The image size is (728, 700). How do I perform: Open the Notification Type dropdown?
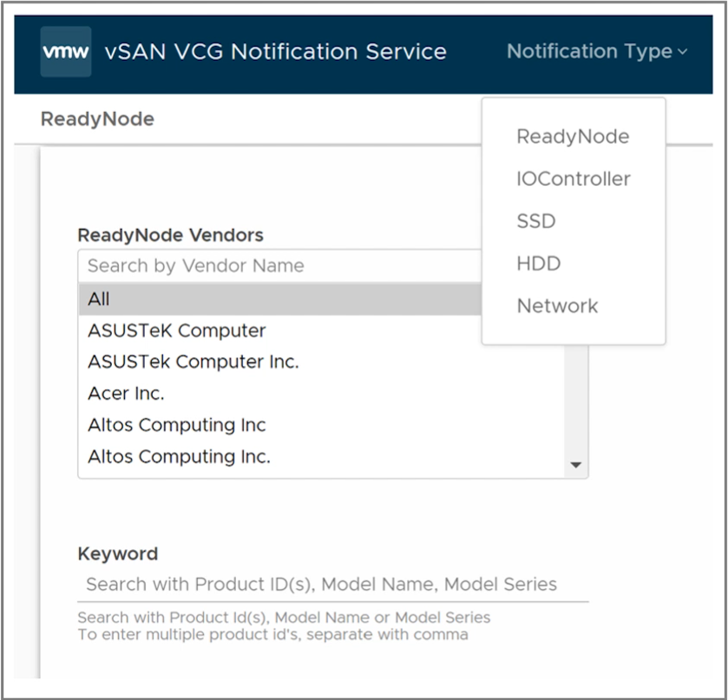(x=596, y=52)
